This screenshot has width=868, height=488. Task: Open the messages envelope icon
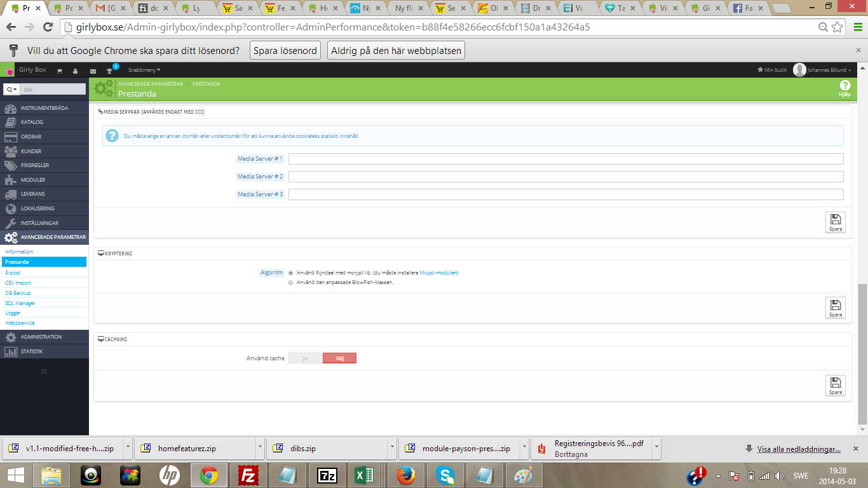pyautogui.click(x=93, y=71)
